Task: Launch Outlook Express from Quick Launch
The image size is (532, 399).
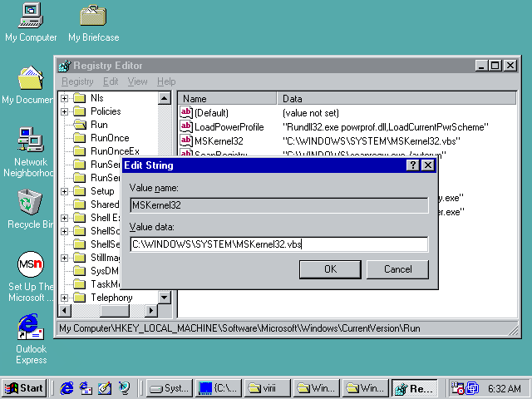Action: [86, 388]
